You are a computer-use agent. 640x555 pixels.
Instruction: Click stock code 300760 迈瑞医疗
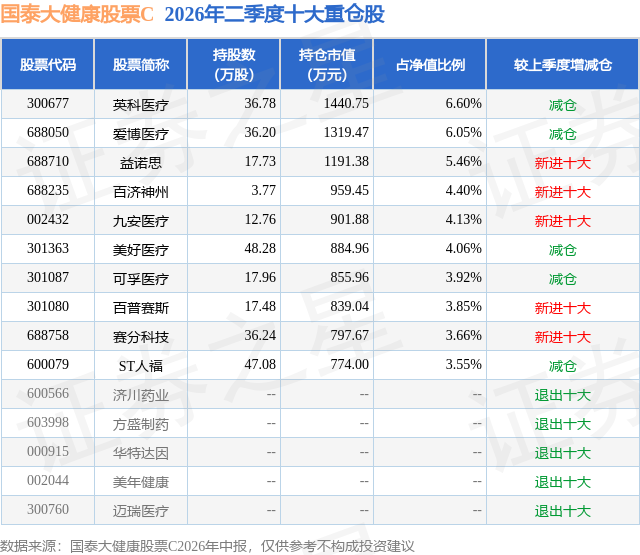tap(48, 509)
